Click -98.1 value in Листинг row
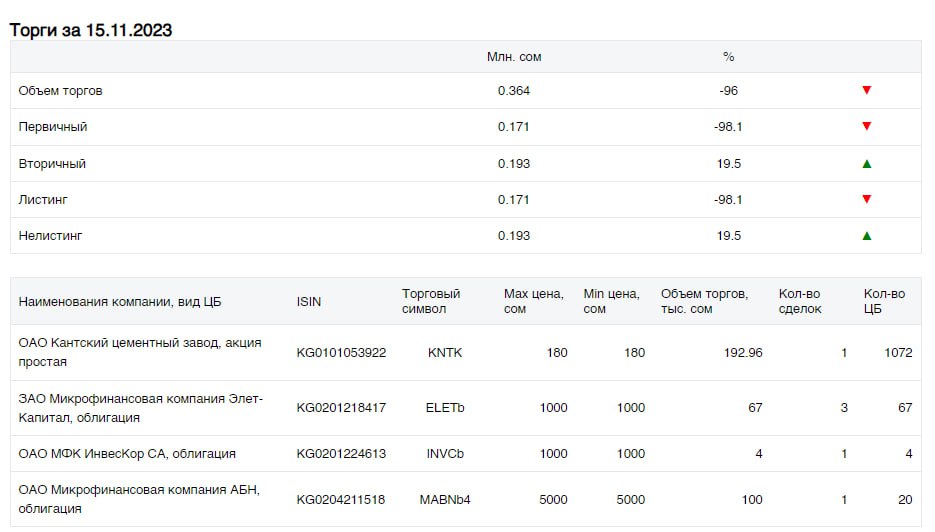Screen dimensions: 935x532 (x=728, y=200)
